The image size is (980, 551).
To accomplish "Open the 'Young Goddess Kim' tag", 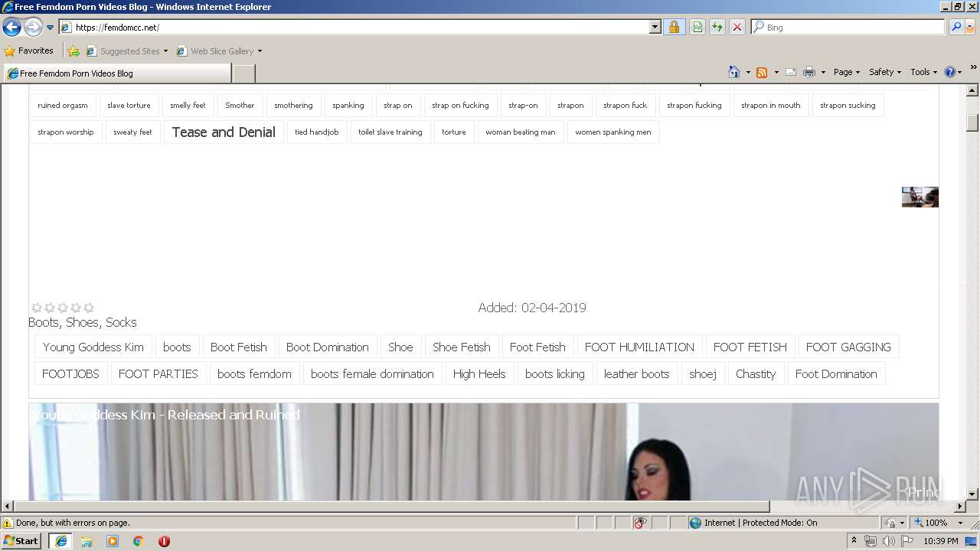I will point(93,347).
